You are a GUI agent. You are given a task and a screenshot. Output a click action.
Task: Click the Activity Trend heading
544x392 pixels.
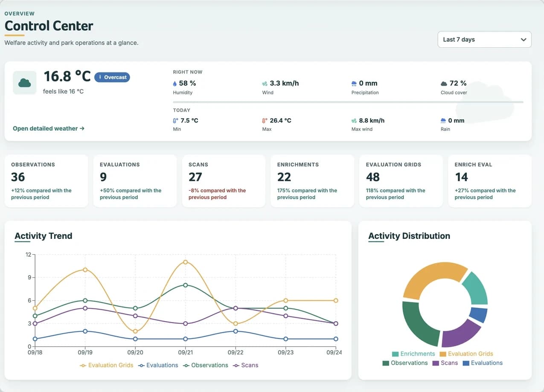click(44, 236)
